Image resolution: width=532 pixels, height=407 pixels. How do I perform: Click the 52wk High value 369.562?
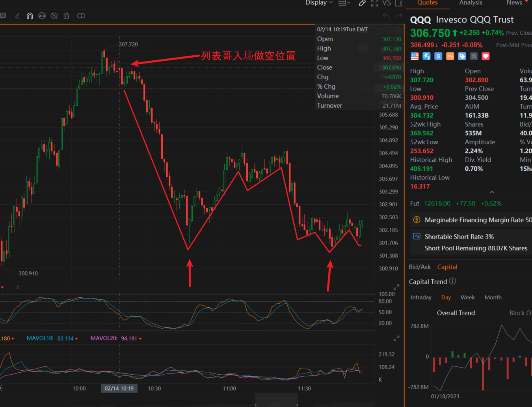pos(422,133)
